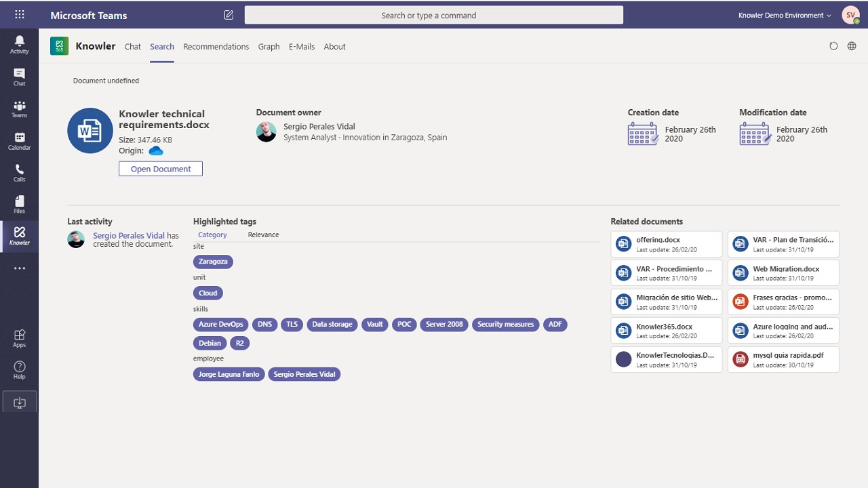This screenshot has height=488, width=868.
Task: Click the Open Document button
Action: [161, 169]
